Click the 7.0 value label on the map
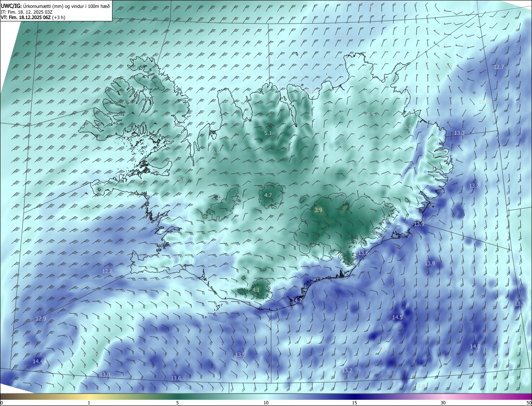532x406 pixels. pos(140,183)
